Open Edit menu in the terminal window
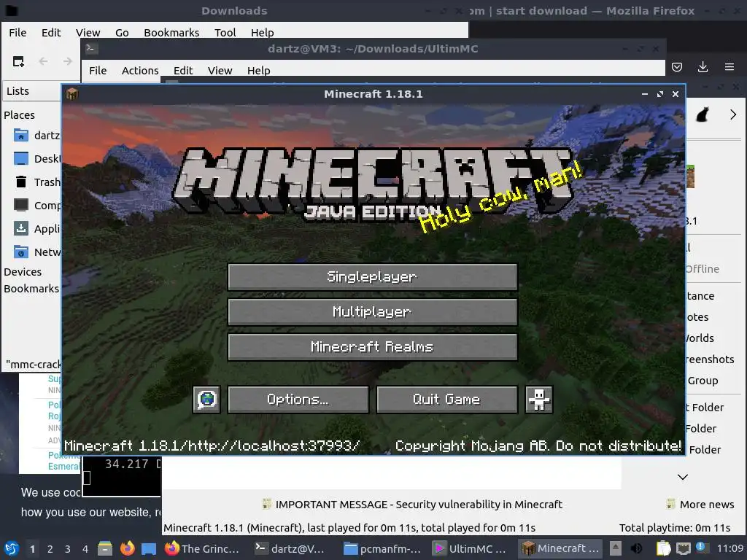 183,71
